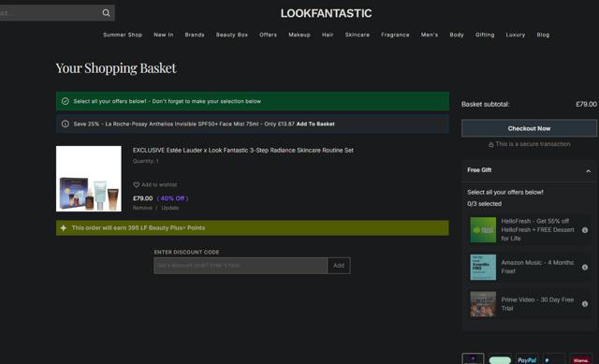Click the Add to wishlist link text
This screenshot has width=599, height=364.
pos(159,185)
